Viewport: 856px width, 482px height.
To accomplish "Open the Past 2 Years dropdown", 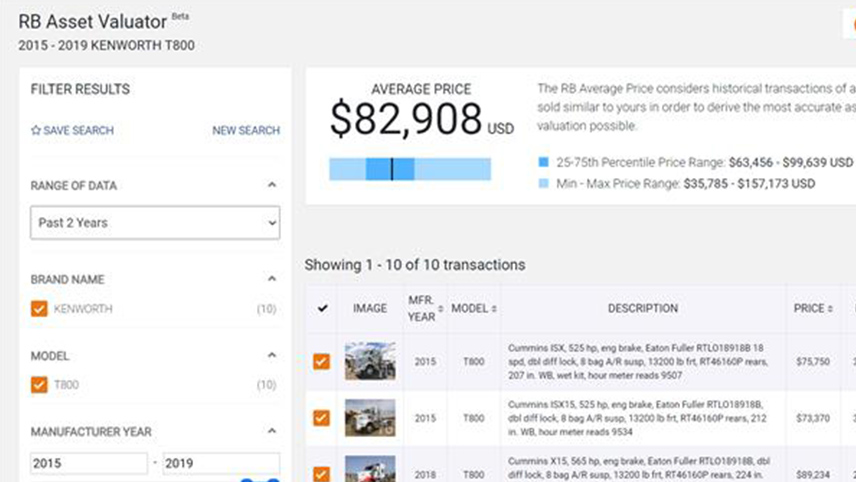I will click(155, 223).
